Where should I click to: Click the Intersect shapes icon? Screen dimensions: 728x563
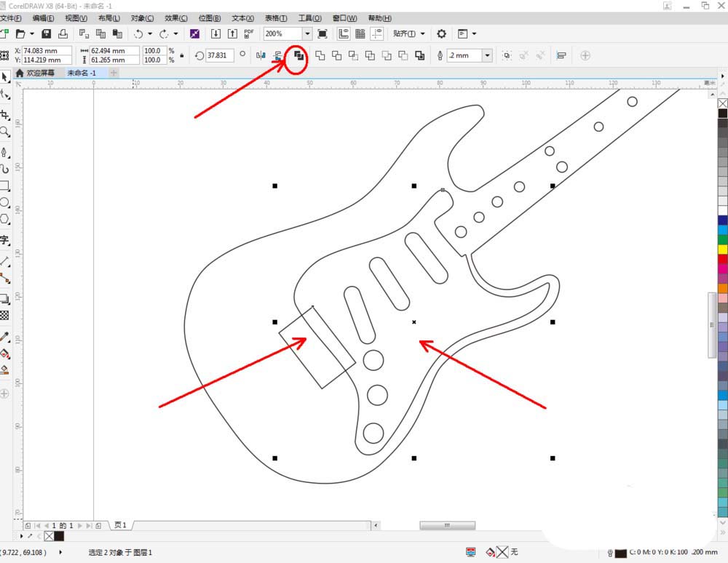pos(353,56)
